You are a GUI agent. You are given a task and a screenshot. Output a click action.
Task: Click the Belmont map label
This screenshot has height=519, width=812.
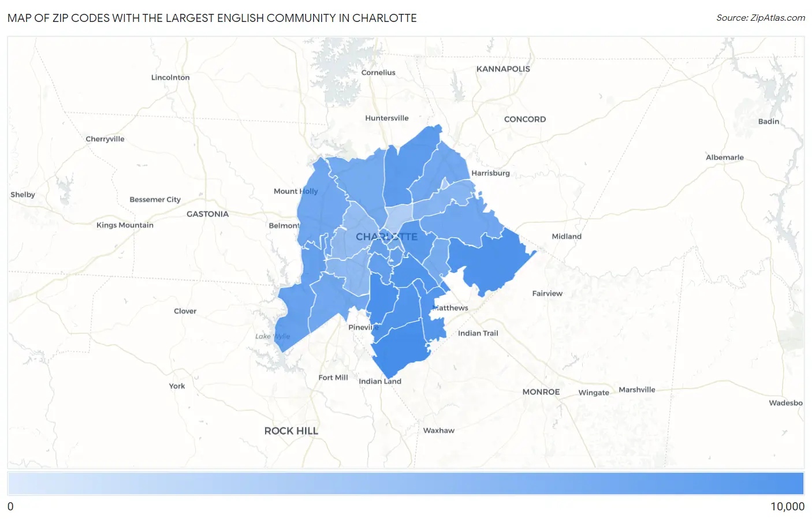coord(284,226)
